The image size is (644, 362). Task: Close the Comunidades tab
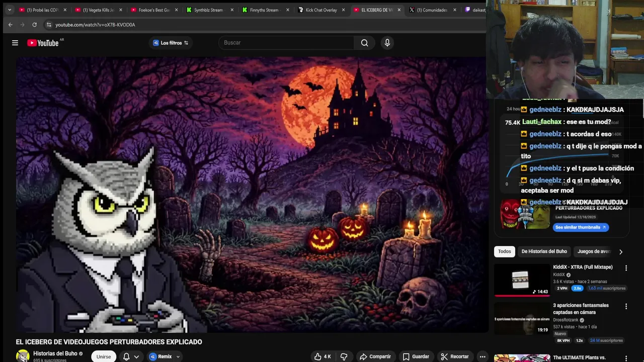tap(455, 10)
